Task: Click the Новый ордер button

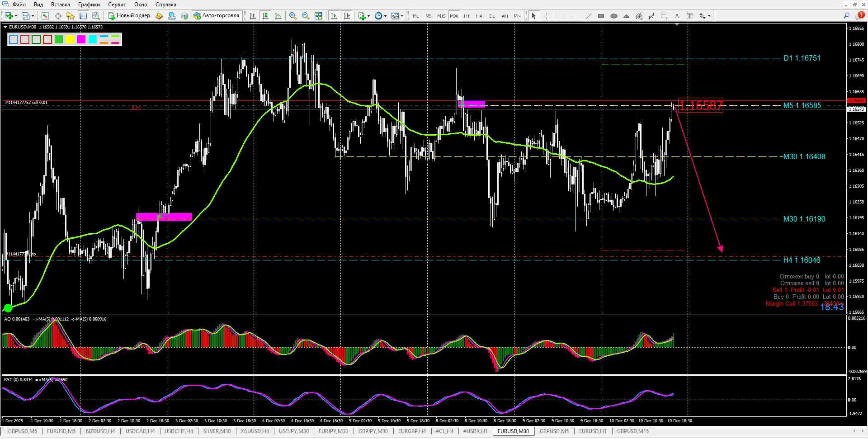Action: (x=129, y=16)
